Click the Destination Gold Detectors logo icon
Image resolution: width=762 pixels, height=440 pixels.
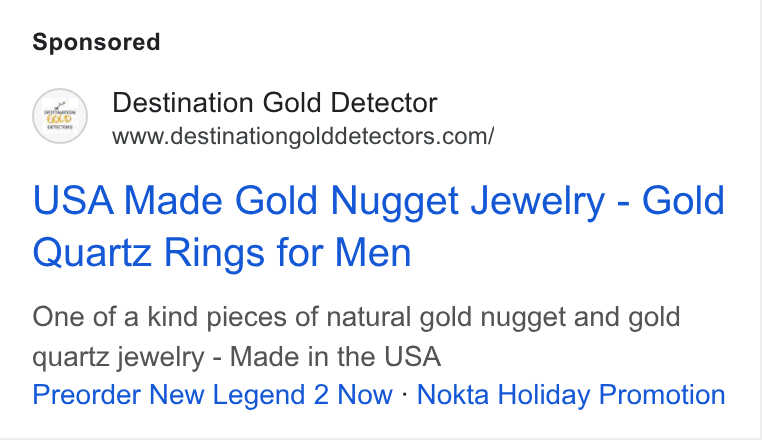pyautogui.click(x=60, y=116)
